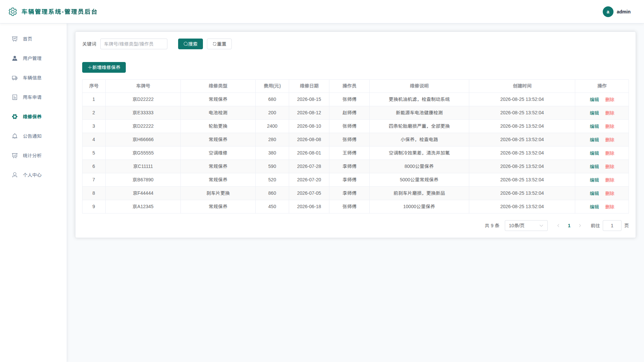Click the gear logo icon in header

point(13,12)
